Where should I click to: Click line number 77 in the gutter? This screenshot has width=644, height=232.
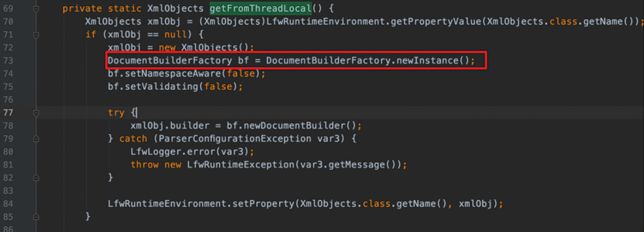8,113
